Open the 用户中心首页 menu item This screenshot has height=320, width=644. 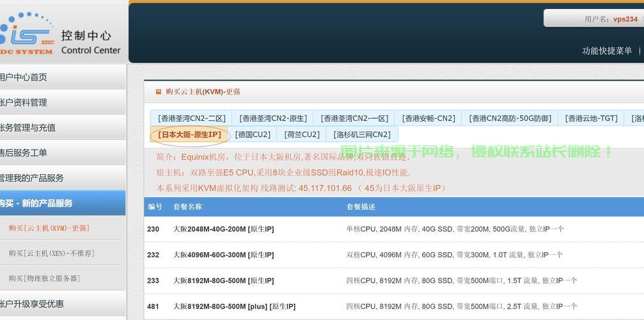[24, 77]
